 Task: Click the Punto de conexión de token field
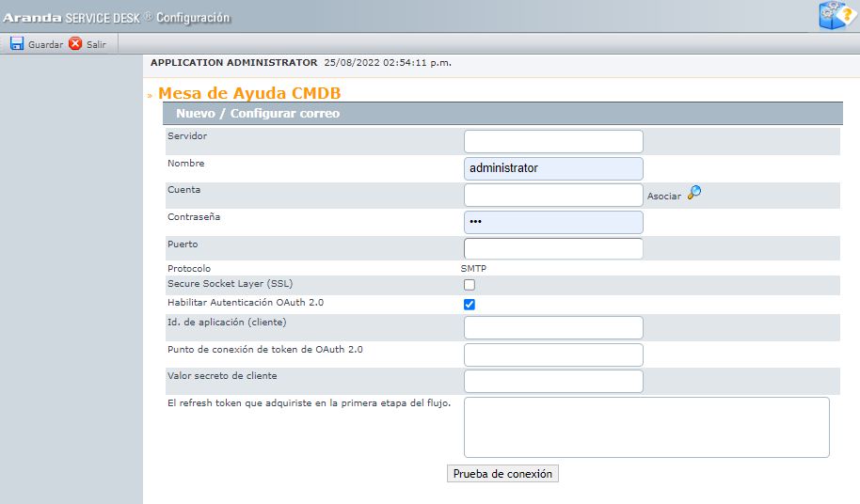coord(553,355)
